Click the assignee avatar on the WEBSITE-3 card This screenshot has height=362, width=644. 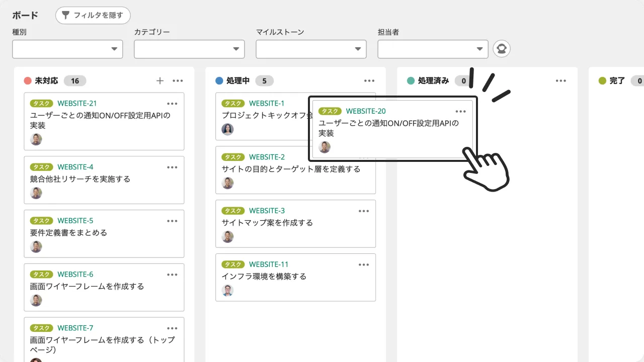[x=227, y=237]
